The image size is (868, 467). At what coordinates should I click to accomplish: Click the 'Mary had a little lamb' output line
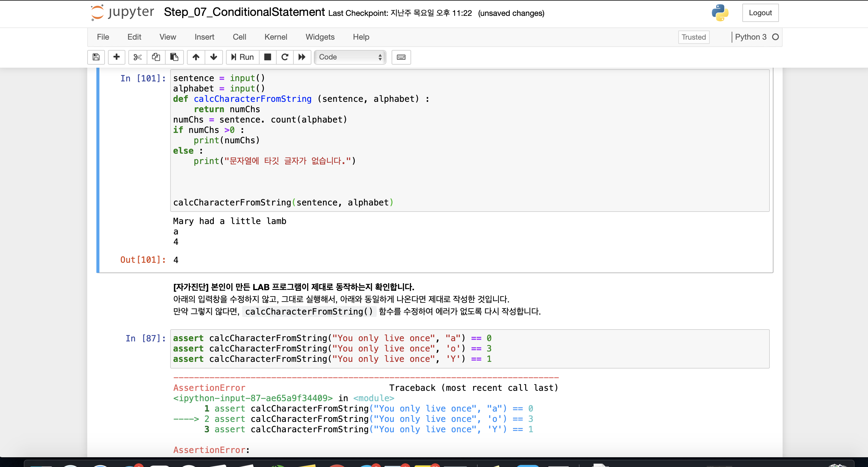pyautogui.click(x=229, y=221)
